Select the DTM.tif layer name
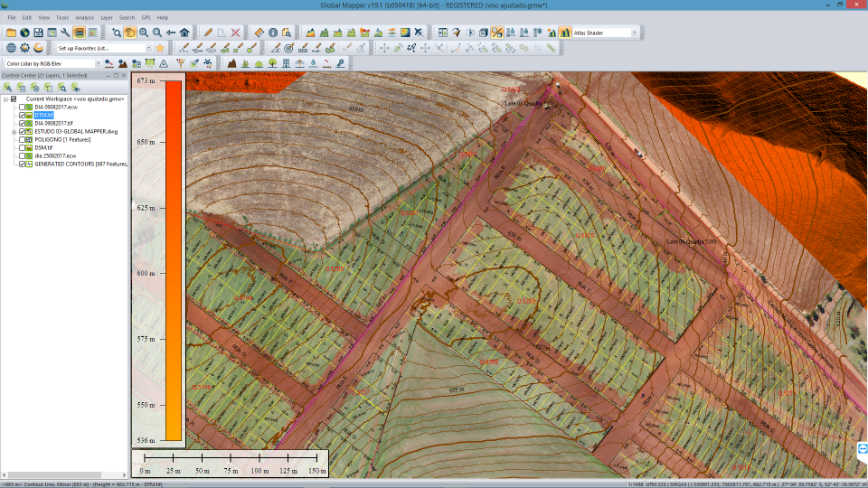 coord(43,115)
